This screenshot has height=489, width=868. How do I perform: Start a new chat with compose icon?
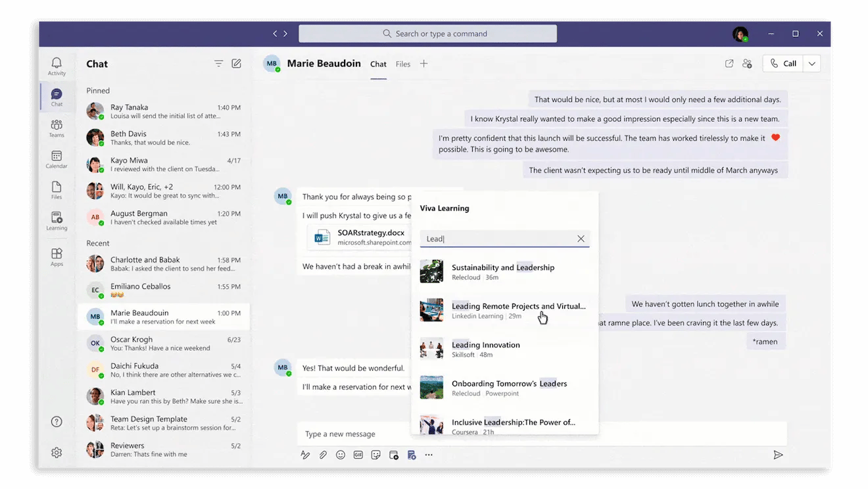coord(236,64)
